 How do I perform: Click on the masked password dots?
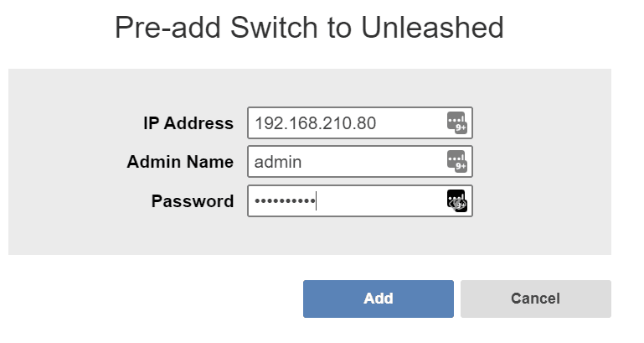(x=285, y=201)
